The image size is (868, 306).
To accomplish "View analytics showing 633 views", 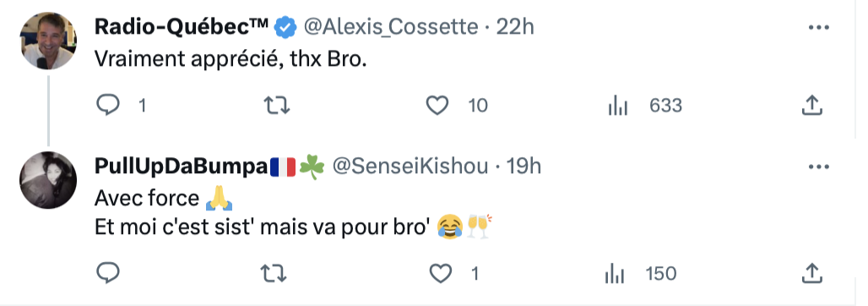I will (618, 105).
